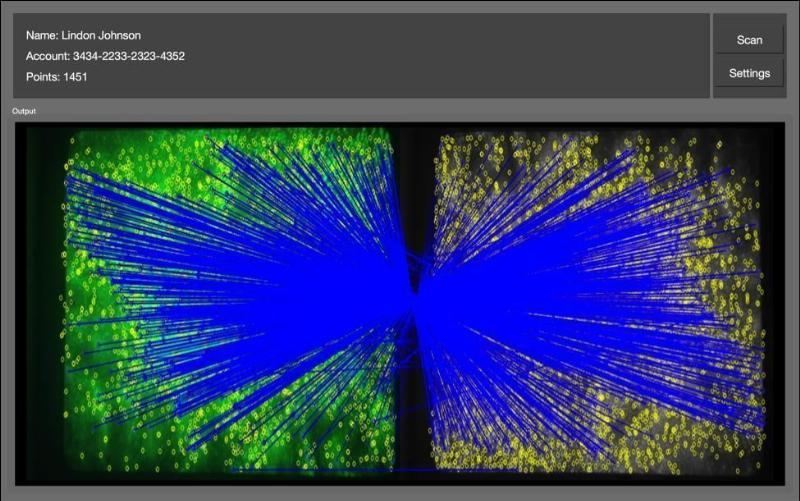Screen dimensions: 800x501
Task: Click the dark left margin of the output image
Action: click(x=42, y=300)
